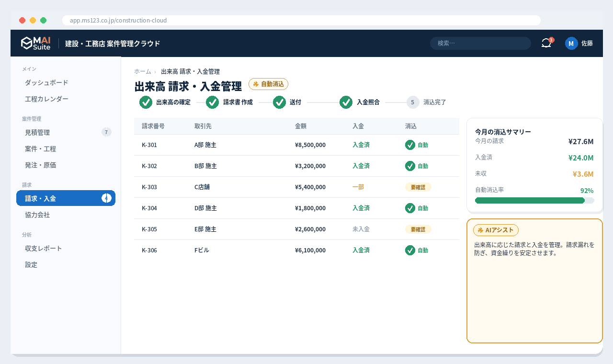613x364 pixels.
Task: Select invoice K-302
Action: click(149, 166)
